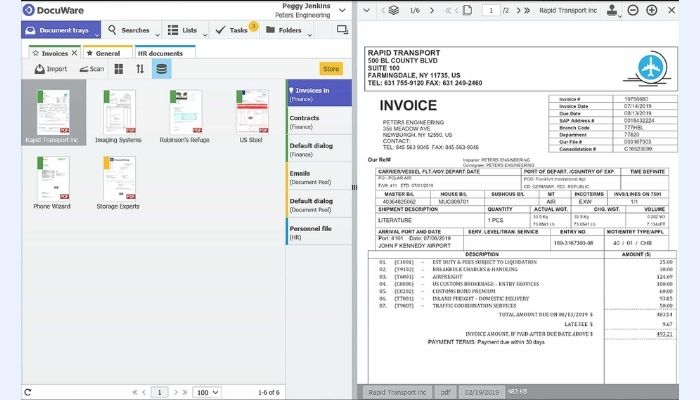The width and height of the screenshot is (700, 400).
Task: Choose Invoices in Finance store dialog
Action: point(319,93)
